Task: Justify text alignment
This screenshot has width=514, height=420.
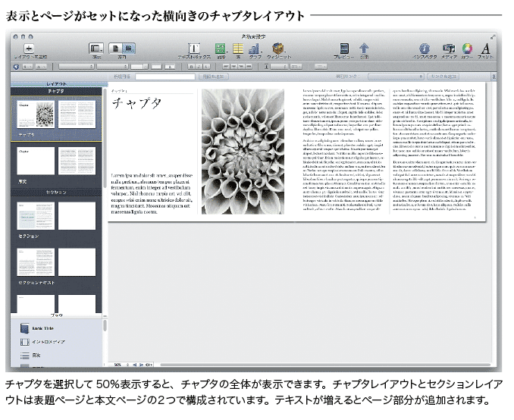Action: [249, 67]
